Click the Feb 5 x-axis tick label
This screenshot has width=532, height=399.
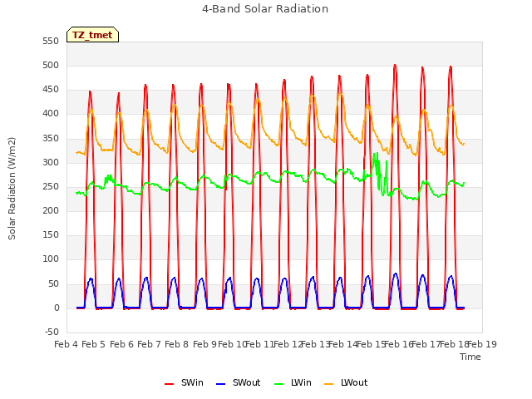94,344
